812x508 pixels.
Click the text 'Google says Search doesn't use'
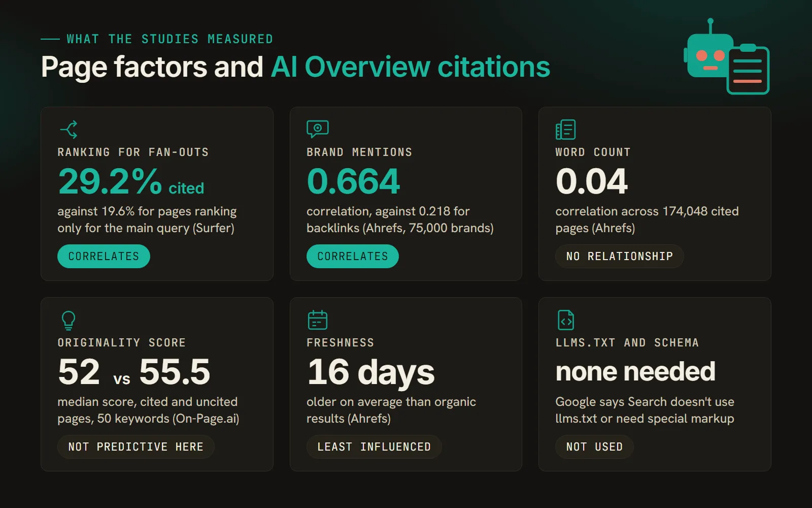645,402
